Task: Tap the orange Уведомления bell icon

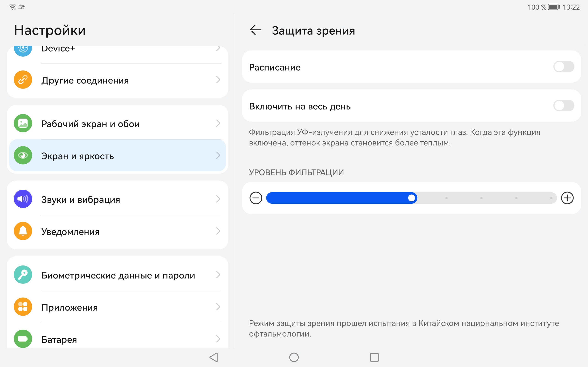Action: (x=23, y=231)
